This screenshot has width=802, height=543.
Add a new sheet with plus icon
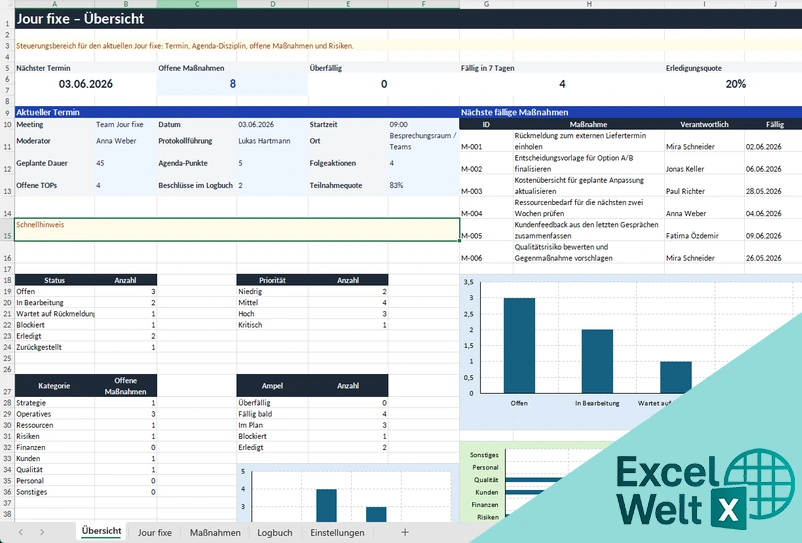pyautogui.click(x=405, y=532)
